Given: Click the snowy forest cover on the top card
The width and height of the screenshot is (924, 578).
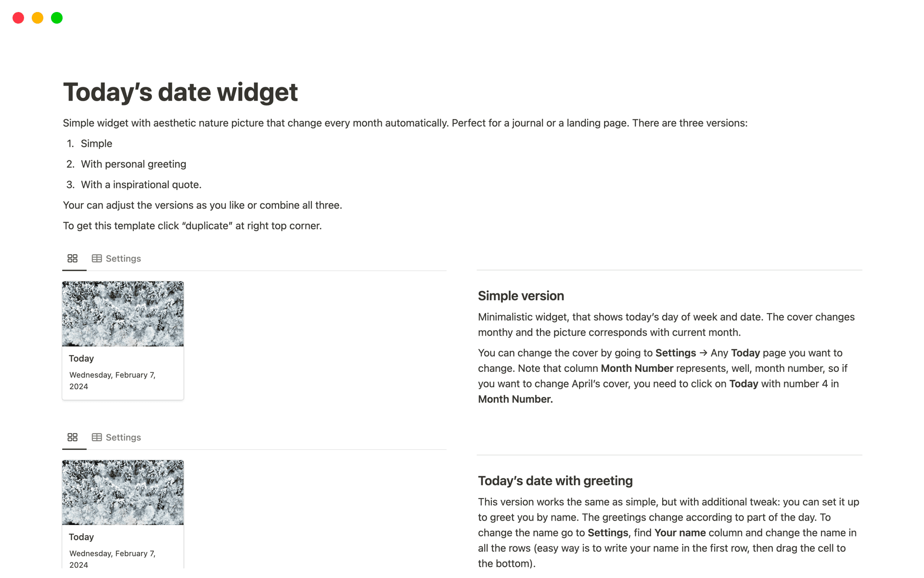Looking at the screenshot, I should [x=123, y=314].
